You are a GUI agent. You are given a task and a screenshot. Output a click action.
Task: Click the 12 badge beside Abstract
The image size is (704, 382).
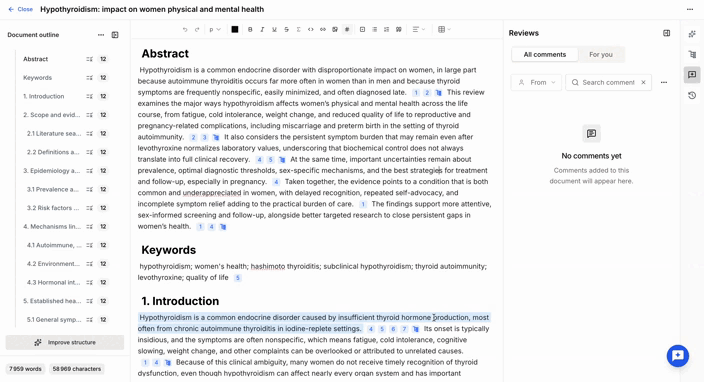[x=103, y=59]
